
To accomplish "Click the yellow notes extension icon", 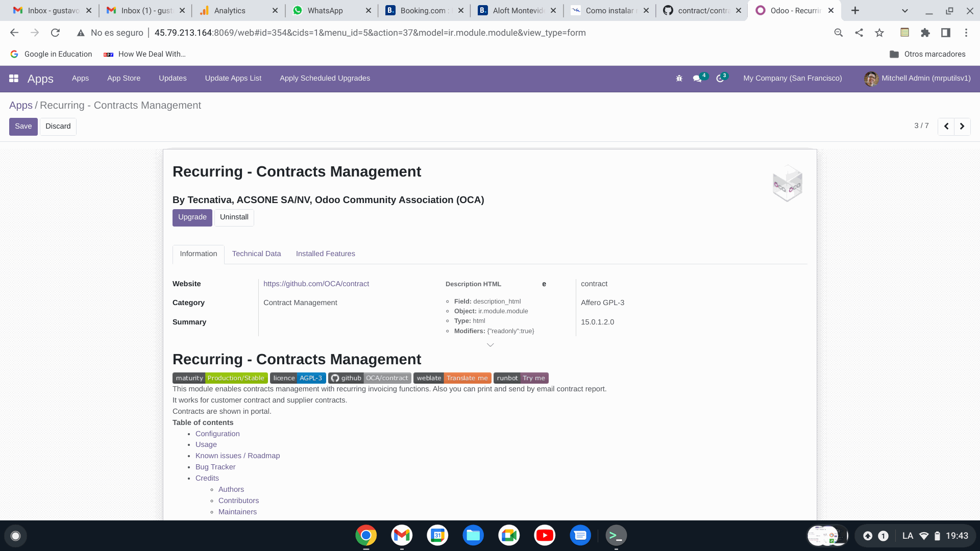I will 904,33.
